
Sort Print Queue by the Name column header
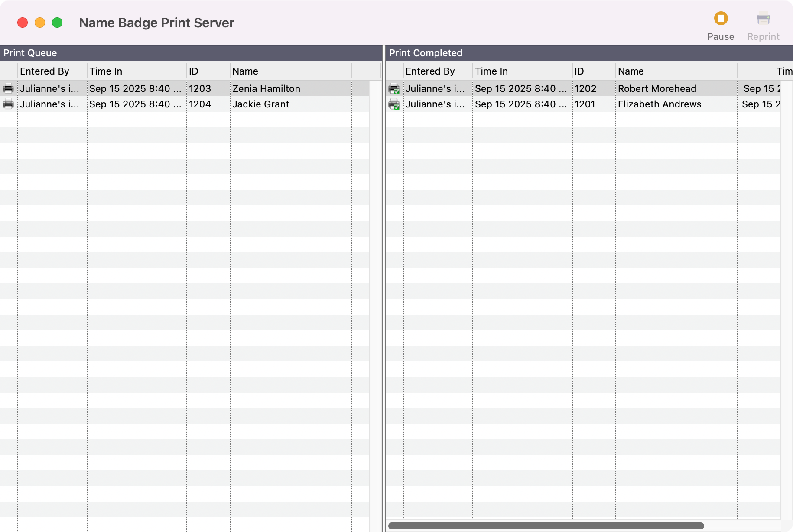point(245,71)
